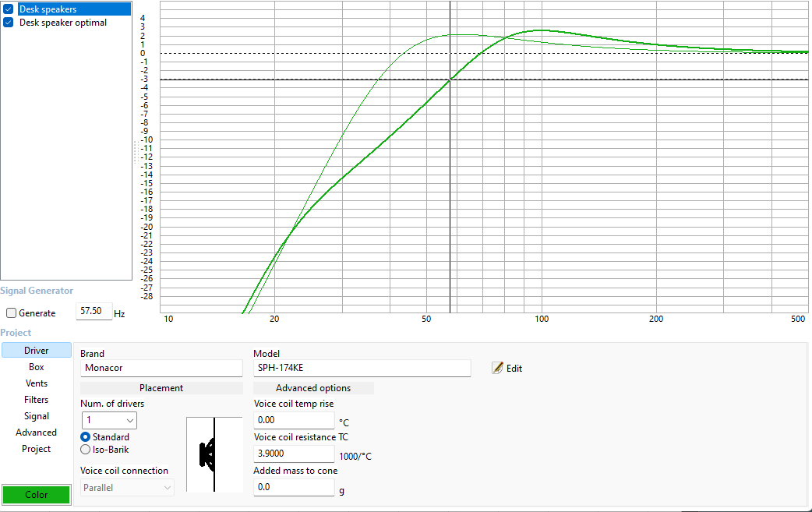This screenshot has height=512, width=812.
Task: Click the Voice coil temp rise field
Action: click(x=294, y=420)
